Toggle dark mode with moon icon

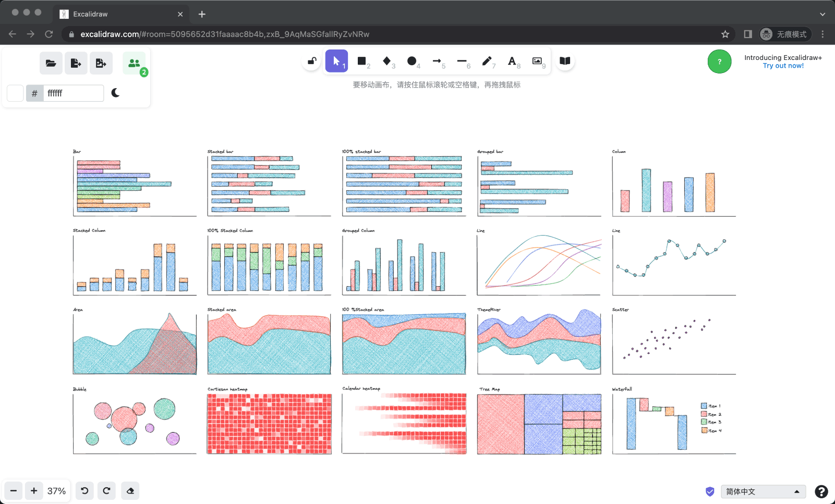point(116,93)
